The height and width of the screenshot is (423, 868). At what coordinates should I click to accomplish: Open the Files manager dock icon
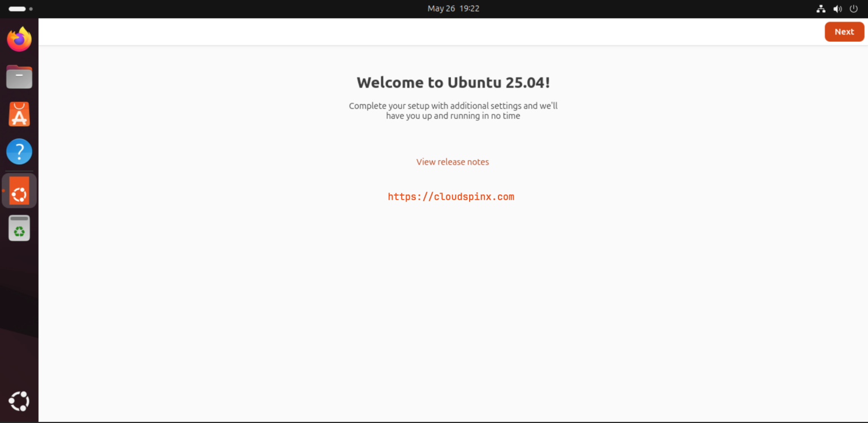tap(19, 77)
